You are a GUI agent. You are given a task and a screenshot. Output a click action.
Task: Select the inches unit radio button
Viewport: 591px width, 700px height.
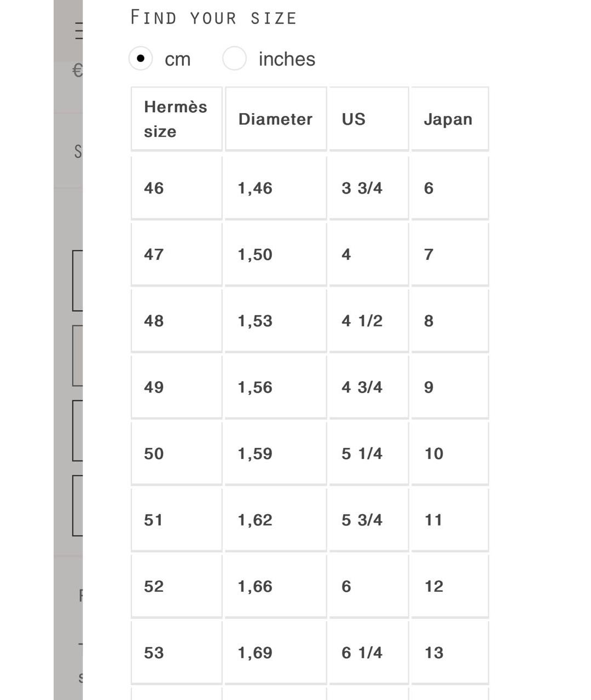tap(234, 59)
